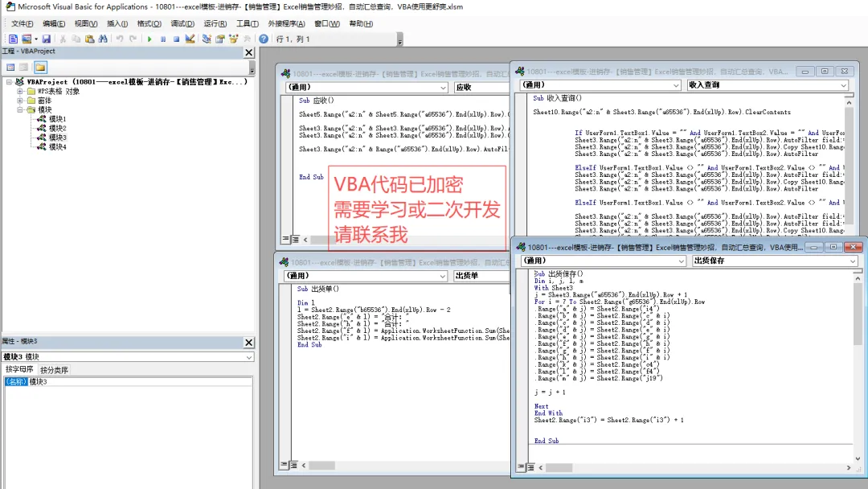Click View Object icon in project panel
Viewport: 868px width, 489px height.
[24, 67]
